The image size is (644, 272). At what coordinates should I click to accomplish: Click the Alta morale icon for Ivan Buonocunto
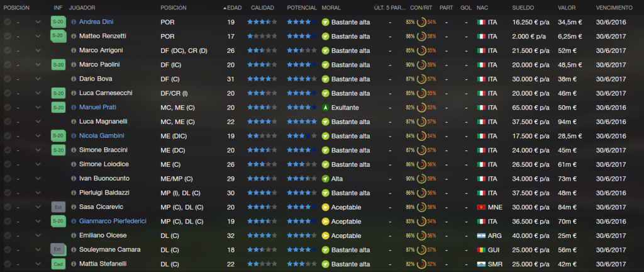[x=325, y=179]
